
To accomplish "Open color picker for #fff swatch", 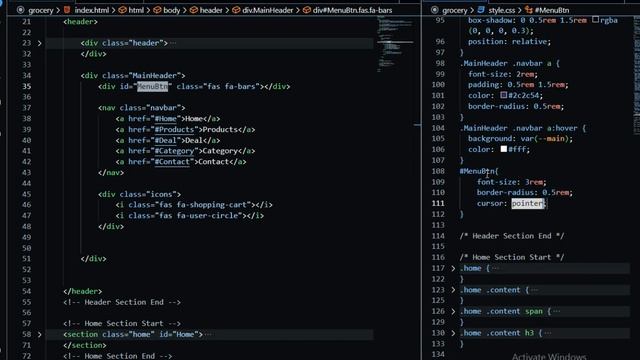I will click(x=504, y=149).
